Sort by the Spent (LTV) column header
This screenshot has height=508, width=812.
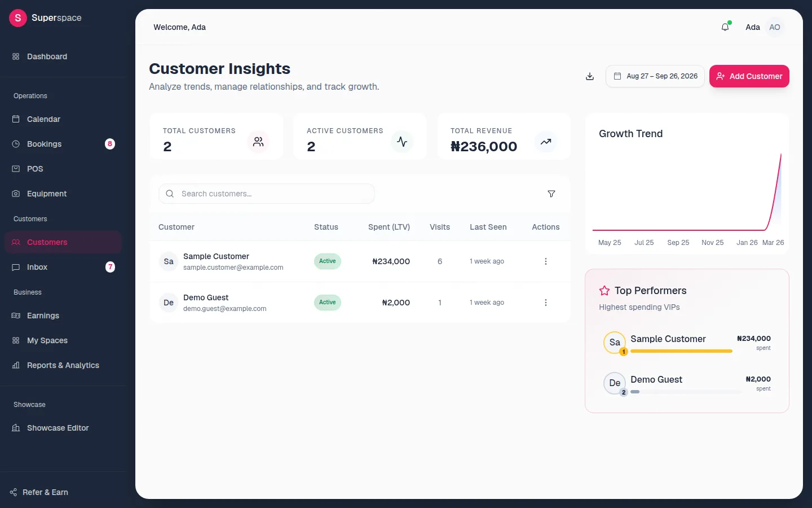click(389, 227)
